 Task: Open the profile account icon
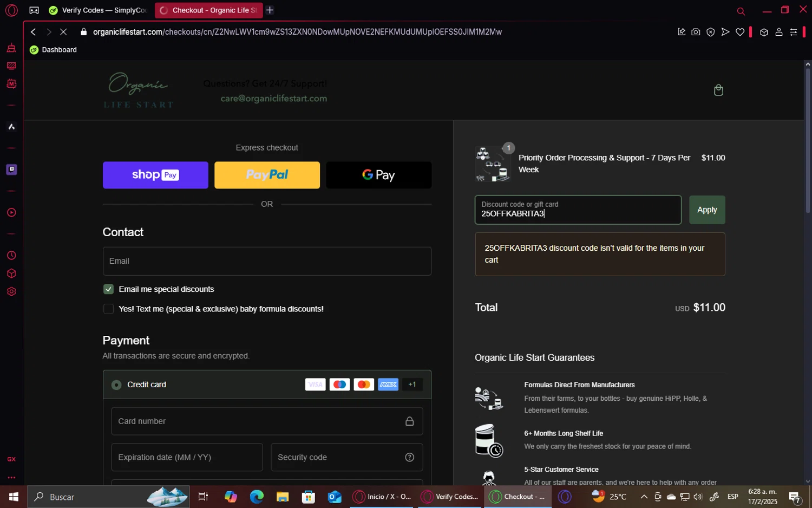pyautogui.click(x=779, y=32)
